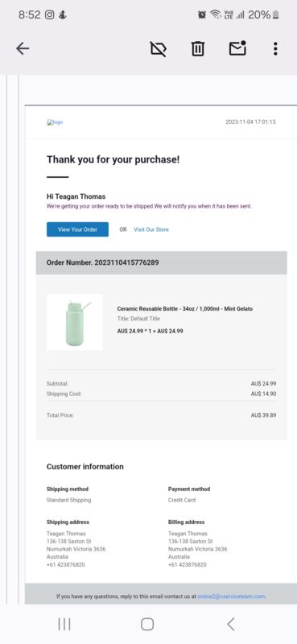This screenshot has width=297, height=644.
Task: Open the Visit Our Store link
Action: tap(151, 229)
